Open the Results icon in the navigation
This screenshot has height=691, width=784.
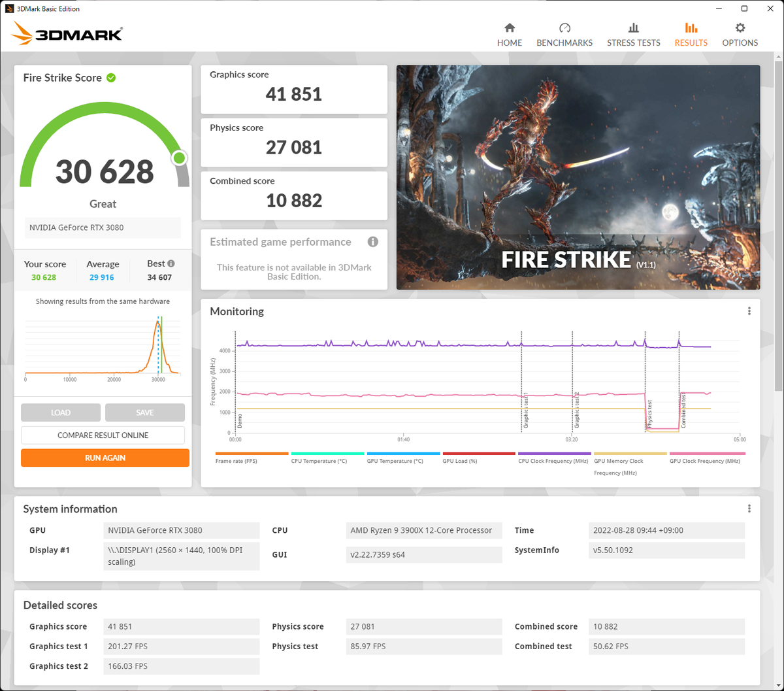pyautogui.click(x=691, y=28)
